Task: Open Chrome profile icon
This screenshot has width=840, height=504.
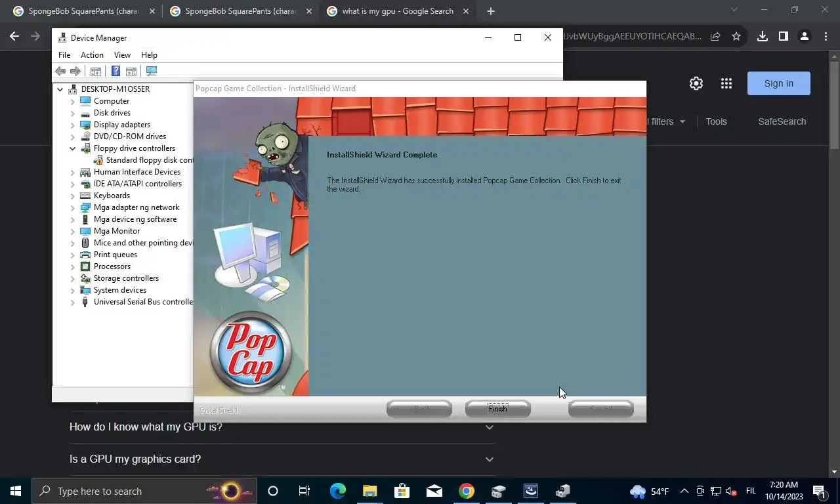Action: pyautogui.click(x=804, y=37)
